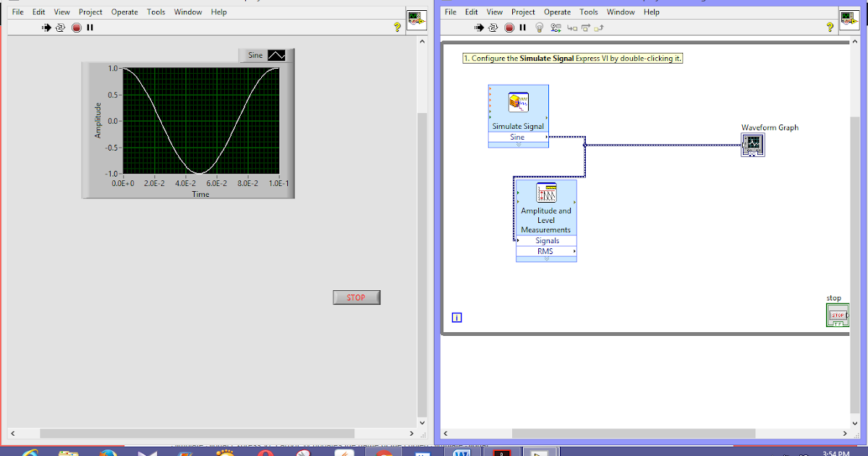868x456 pixels.
Task: Open the Signals input selector
Action: click(546, 240)
